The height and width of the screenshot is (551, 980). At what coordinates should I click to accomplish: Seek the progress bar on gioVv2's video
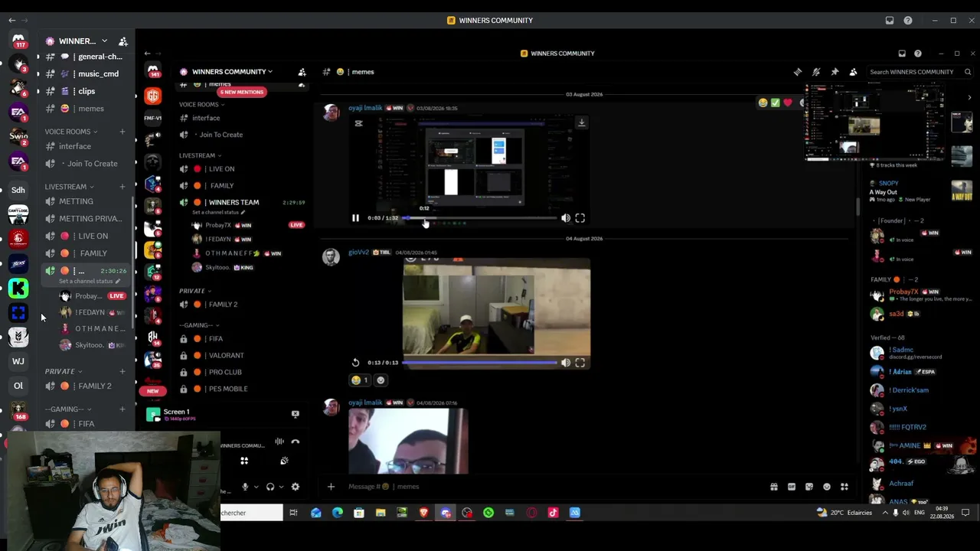(x=480, y=363)
